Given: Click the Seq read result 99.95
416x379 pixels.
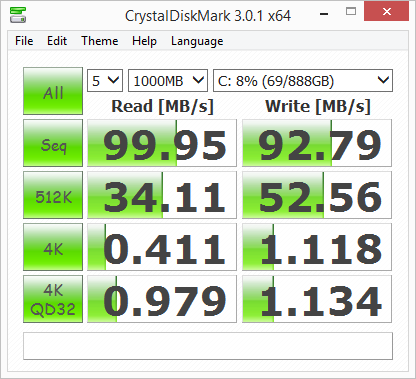Looking at the screenshot, I should 162,143.
